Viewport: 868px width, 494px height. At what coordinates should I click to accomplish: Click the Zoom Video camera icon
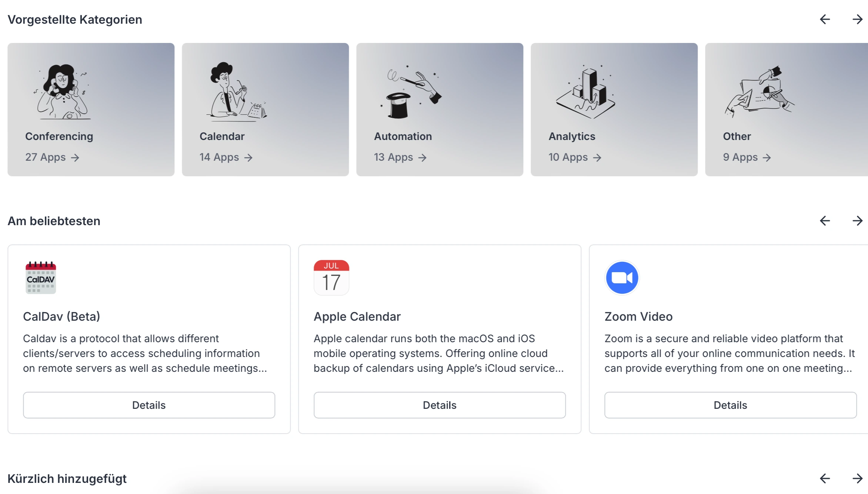[x=622, y=277]
